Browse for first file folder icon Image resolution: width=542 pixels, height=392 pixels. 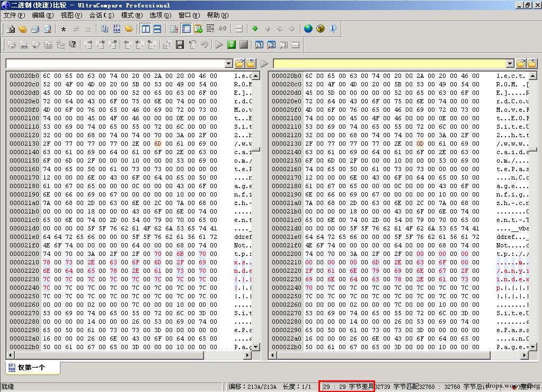click(x=239, y=63)
